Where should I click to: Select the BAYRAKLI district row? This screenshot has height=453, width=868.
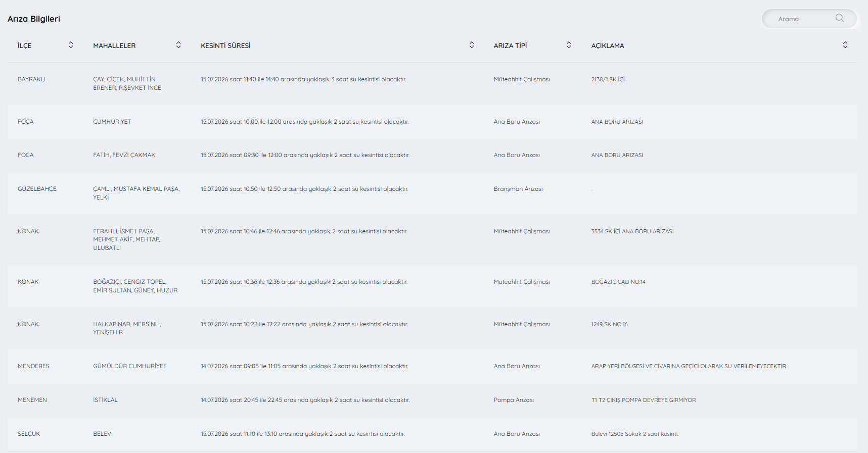click(x=432, y=84)
